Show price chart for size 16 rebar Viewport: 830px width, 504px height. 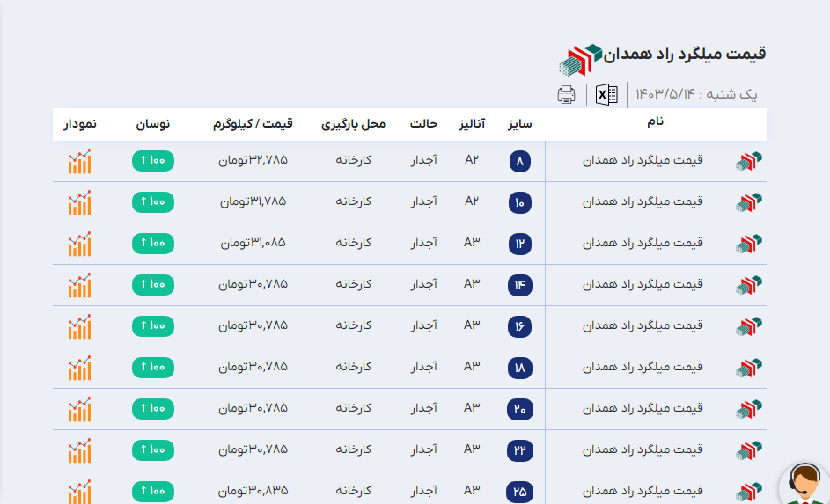pyautogui.click(x=79, y=326)
